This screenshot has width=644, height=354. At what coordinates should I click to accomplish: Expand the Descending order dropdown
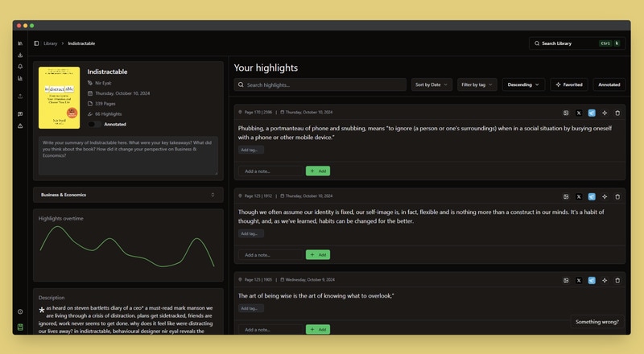[x=523, y=84]
